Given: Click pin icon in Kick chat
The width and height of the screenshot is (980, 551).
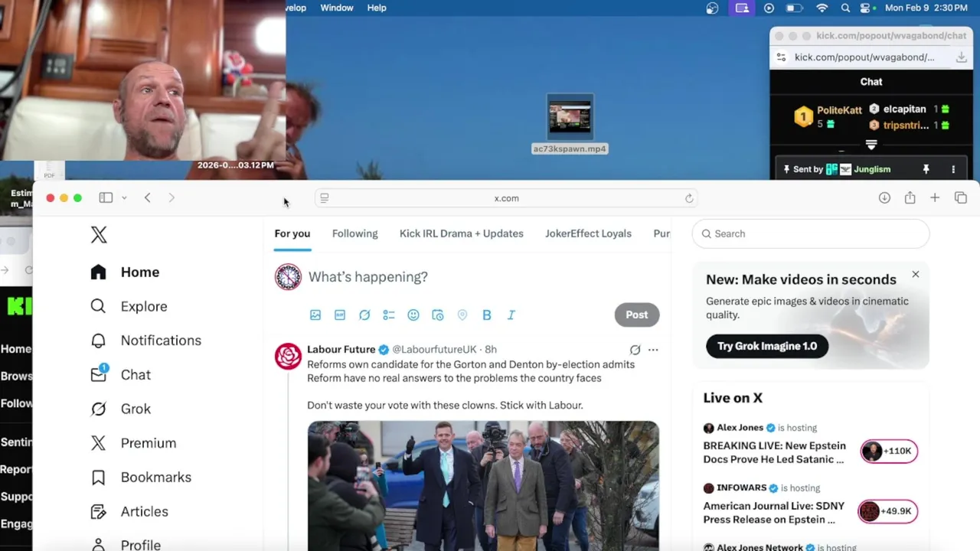Looking at the screenshot, I should 926,169.
